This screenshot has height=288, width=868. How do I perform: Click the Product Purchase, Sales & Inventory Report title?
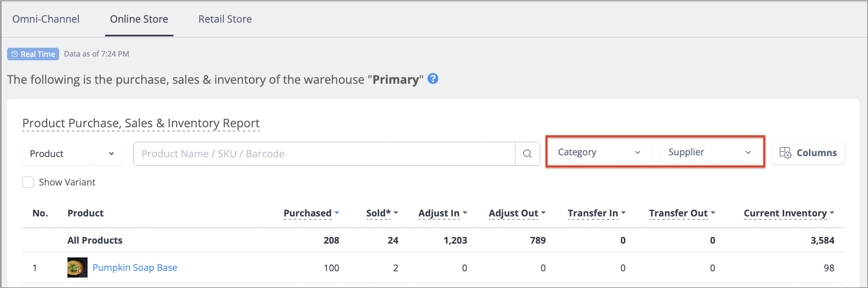(141, 123)
